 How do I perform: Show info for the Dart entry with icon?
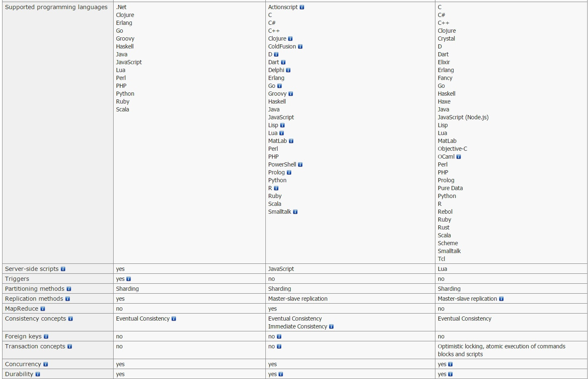pos(283,63)
